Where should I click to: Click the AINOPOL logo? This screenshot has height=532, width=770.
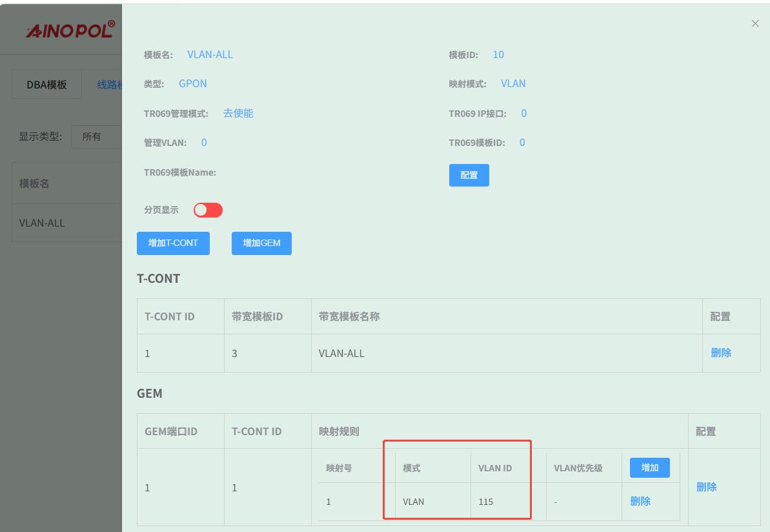coord(70,30)
